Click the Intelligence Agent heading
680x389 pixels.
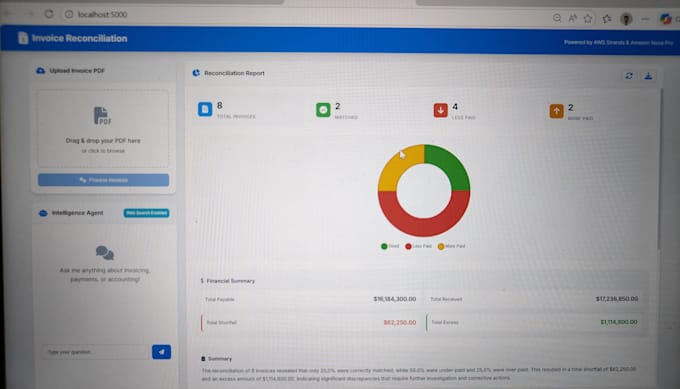click(77, 213)
